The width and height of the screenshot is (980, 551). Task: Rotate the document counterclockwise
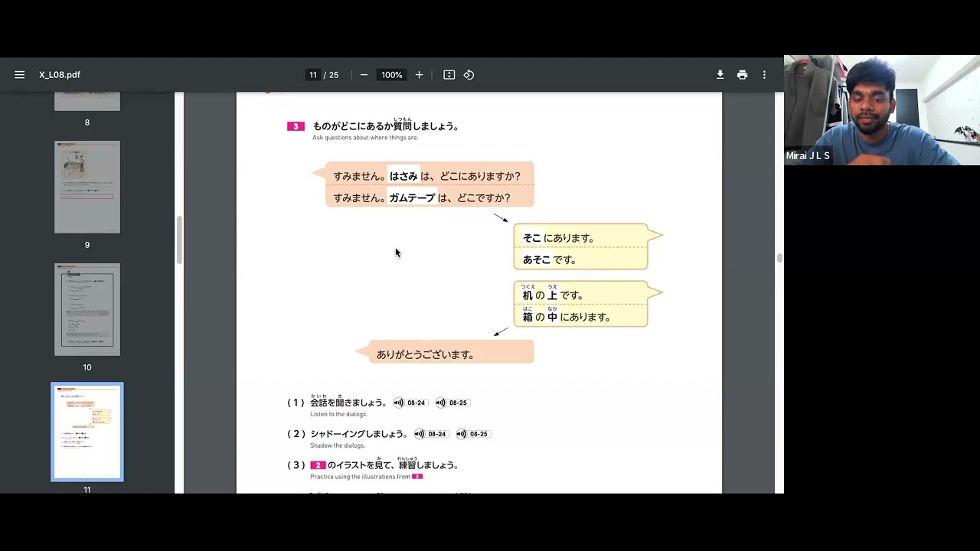point(469,75)
